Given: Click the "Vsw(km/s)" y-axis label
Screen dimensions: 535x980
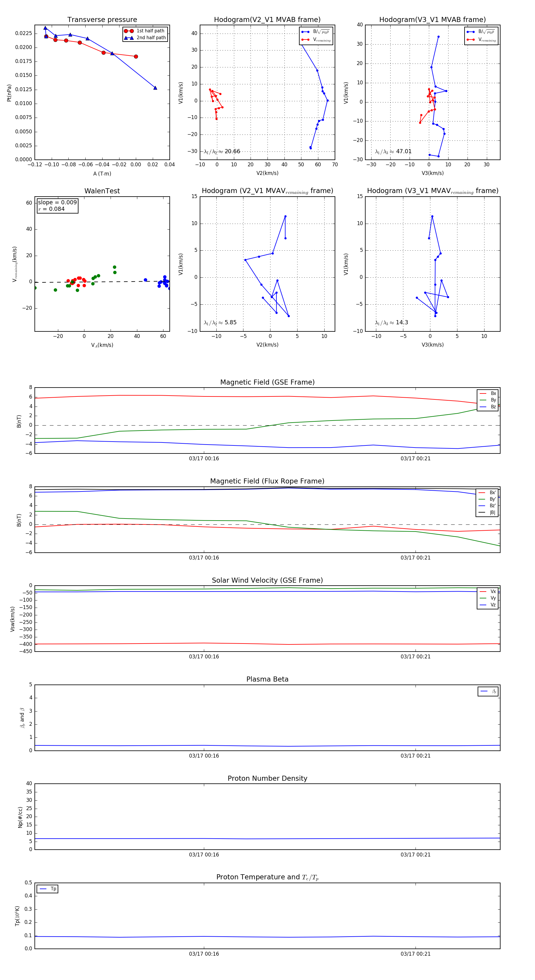Looking at the screenshot, I should (12, 619).
